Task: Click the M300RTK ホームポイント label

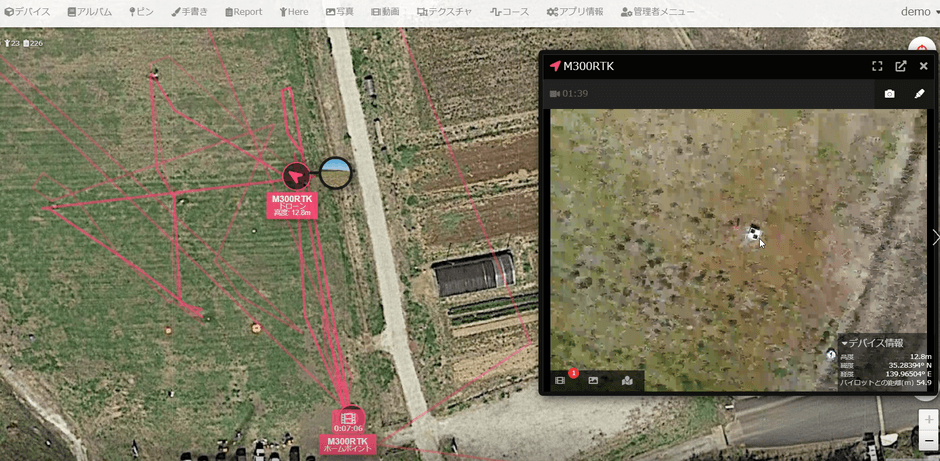Action: [x=348, y=444]
